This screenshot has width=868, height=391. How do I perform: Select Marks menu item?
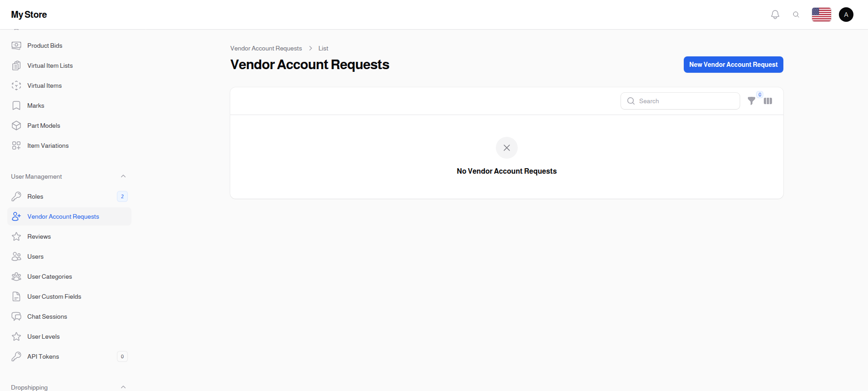coord(69,105)
